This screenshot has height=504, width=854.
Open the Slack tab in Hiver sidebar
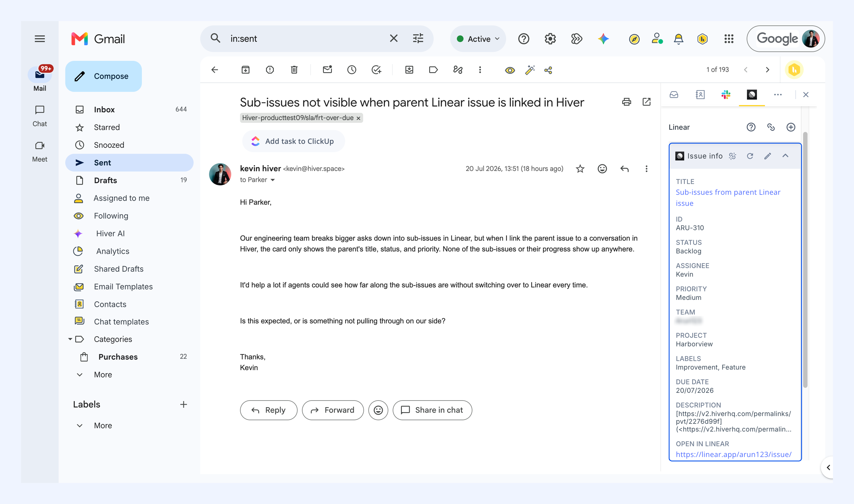tap(726, 95)
